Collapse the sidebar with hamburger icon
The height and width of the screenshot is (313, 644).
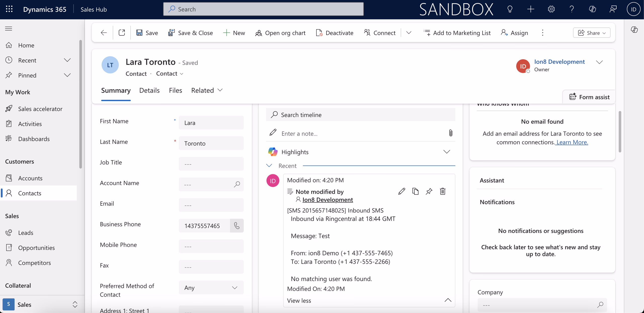pyautogui.click(x=8, y=28)
